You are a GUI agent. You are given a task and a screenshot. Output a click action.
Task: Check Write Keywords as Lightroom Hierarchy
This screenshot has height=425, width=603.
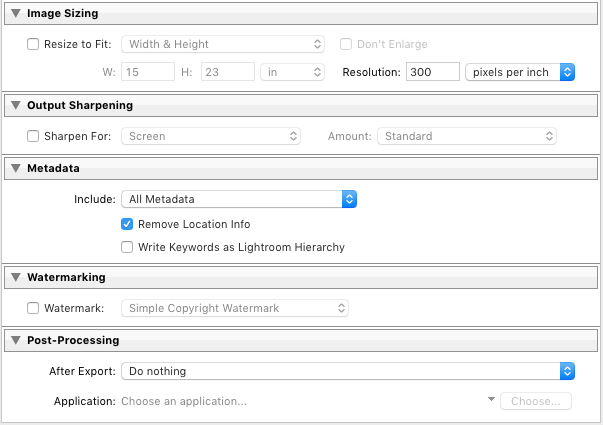[127, 247]
